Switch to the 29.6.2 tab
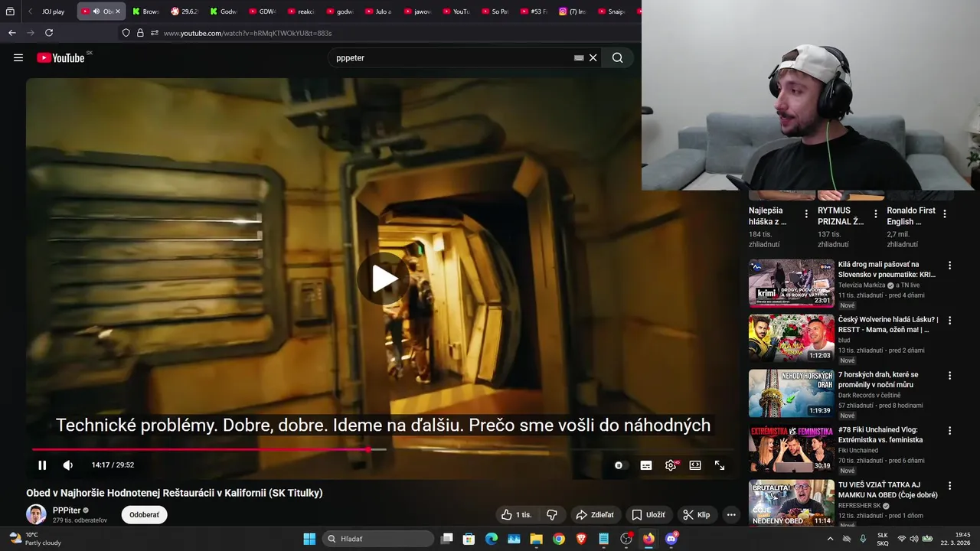 (185, 11)
